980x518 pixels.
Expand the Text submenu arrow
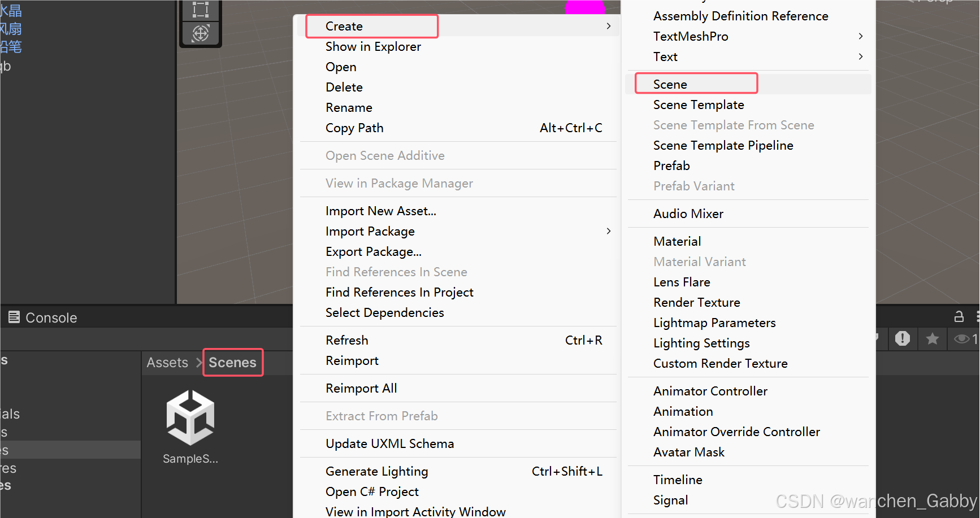click(860, 56)
